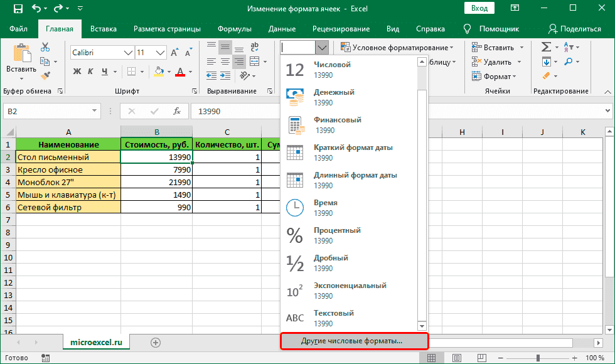The height and width of the screenshot is (364, 615).
Task: Select the Time format clock icon
Action: [x=294, y=207]
